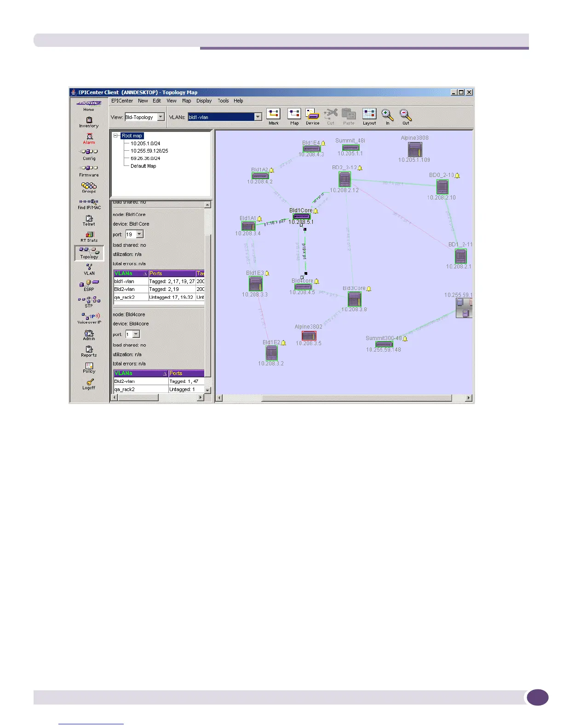This screenshot has height=728, width=563.
Task: Open the Home module in sidebar
Action: pyautogui.click(x=89, y=106)
